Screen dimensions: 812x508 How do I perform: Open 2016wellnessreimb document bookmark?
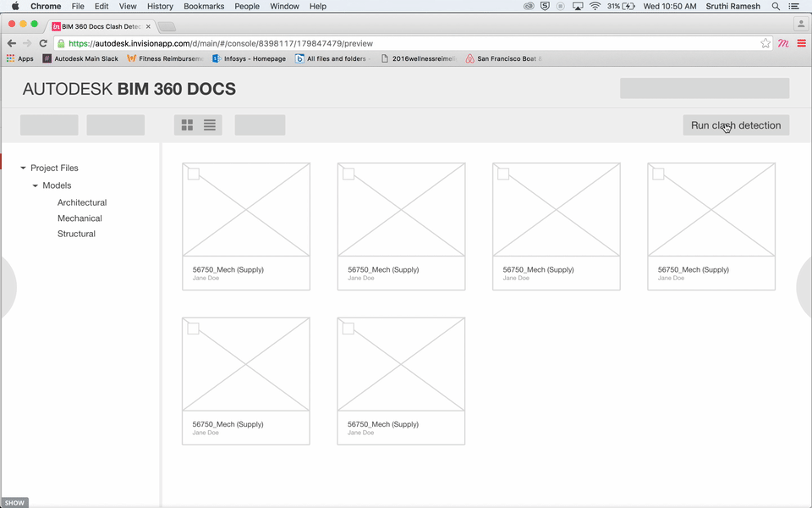pyautogui.click(x=419, y=58)
